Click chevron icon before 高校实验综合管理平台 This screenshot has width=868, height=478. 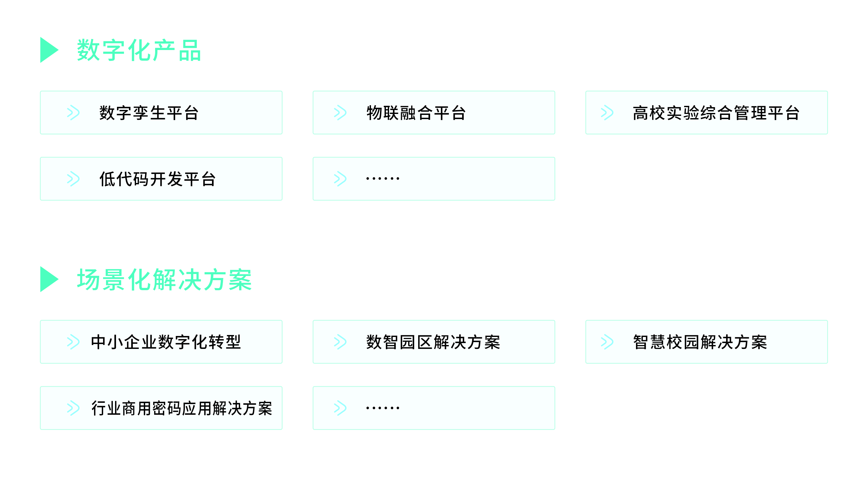coord(607,112)
